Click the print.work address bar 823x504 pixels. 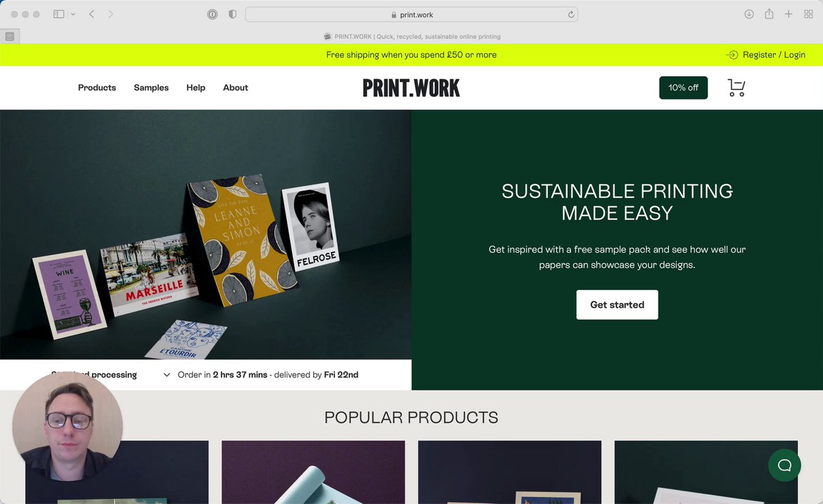point(411,14)
